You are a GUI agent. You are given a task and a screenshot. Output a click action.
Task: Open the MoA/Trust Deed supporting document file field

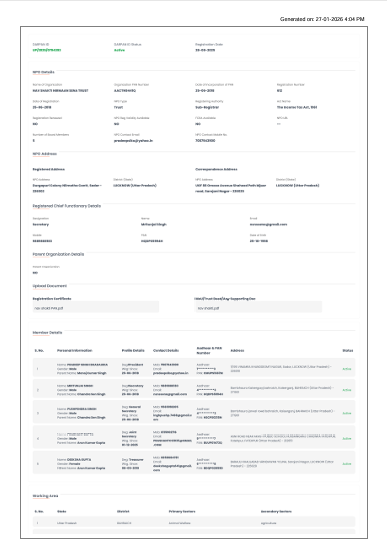258,308
